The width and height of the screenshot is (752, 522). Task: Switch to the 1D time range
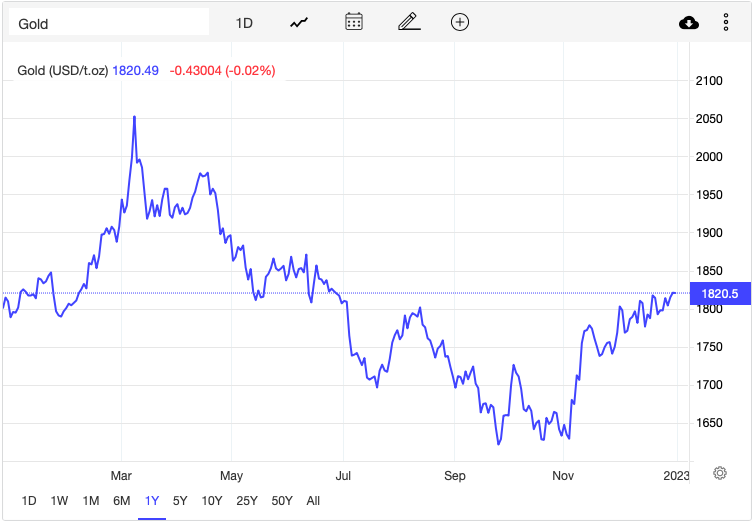(x=29, y=501)
